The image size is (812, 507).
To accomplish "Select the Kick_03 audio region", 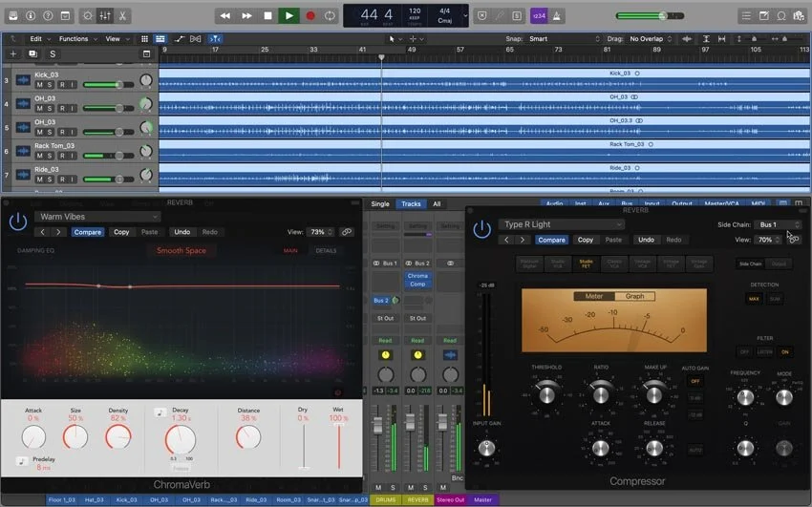I will point(484,79).
